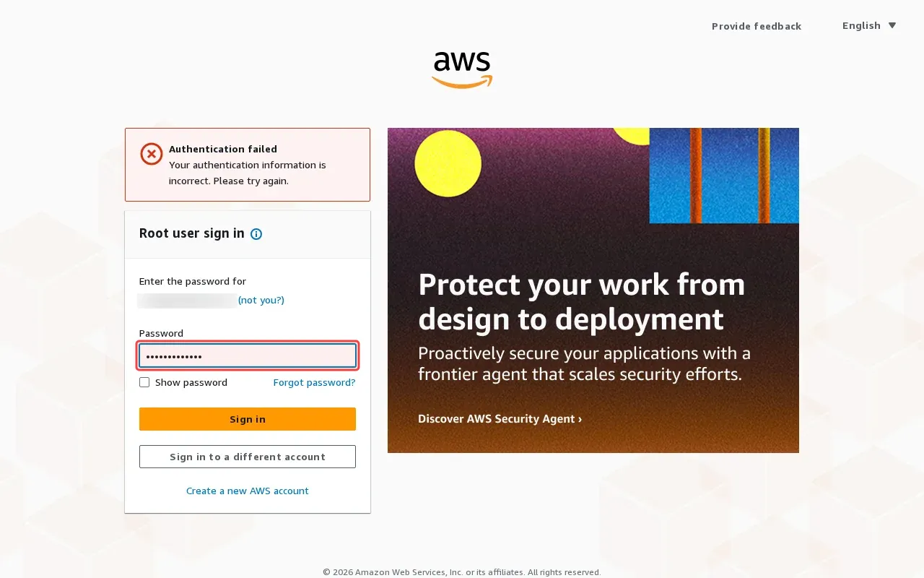Open the Forgot password? link
This screenshot has width=924, height=578.
coord(314,382)
